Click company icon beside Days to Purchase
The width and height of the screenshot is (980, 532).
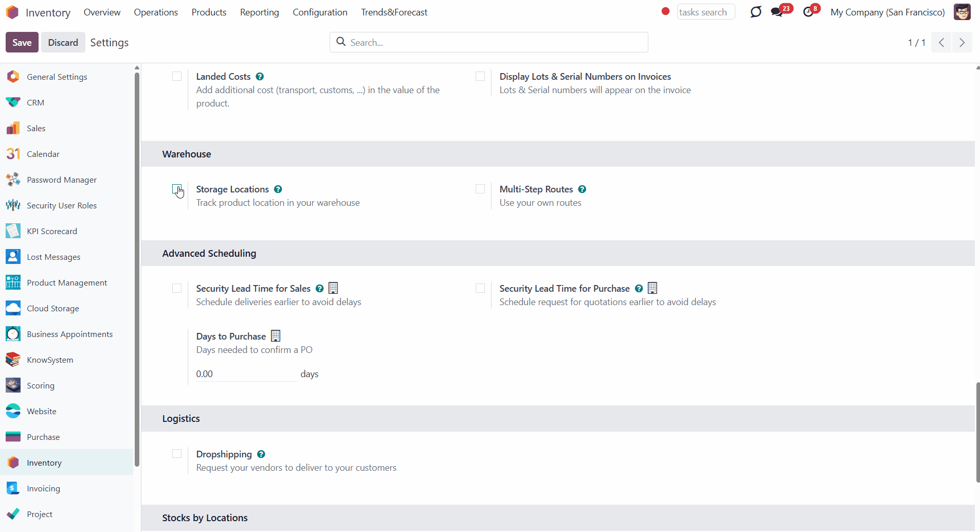pyautogui.click(x=276, y=336)
